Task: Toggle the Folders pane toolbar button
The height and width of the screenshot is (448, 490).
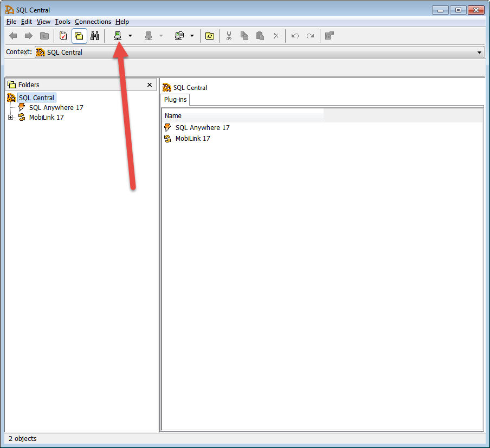Action: click(79, 36)
